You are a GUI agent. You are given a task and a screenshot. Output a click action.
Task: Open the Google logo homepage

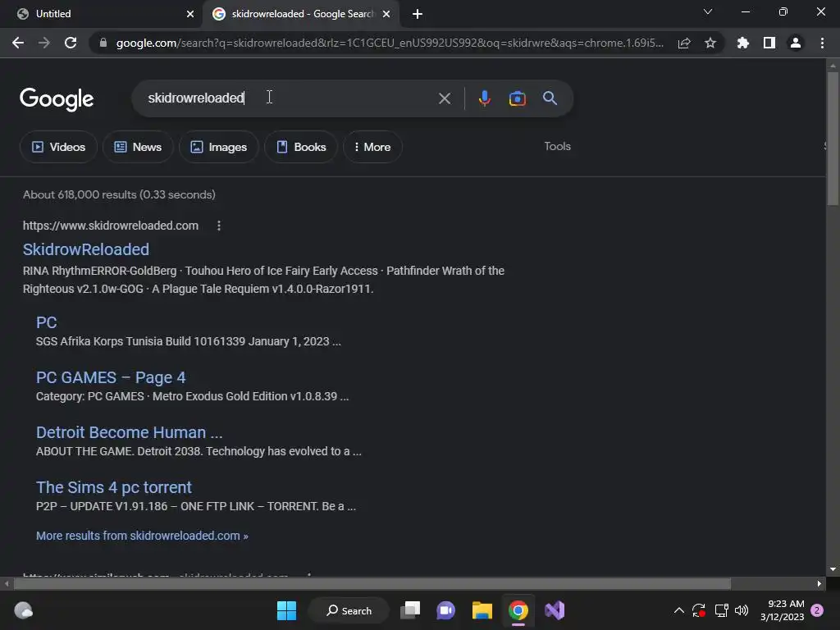click(57, 99)
